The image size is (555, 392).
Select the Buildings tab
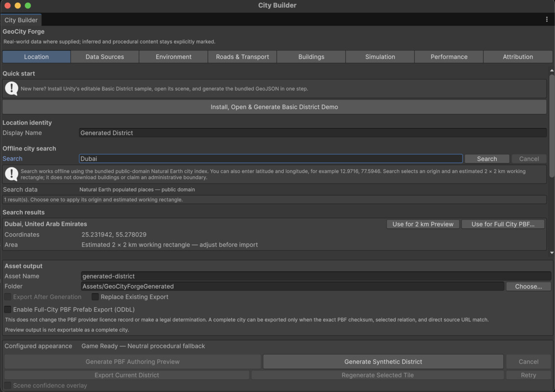(311, 57)
